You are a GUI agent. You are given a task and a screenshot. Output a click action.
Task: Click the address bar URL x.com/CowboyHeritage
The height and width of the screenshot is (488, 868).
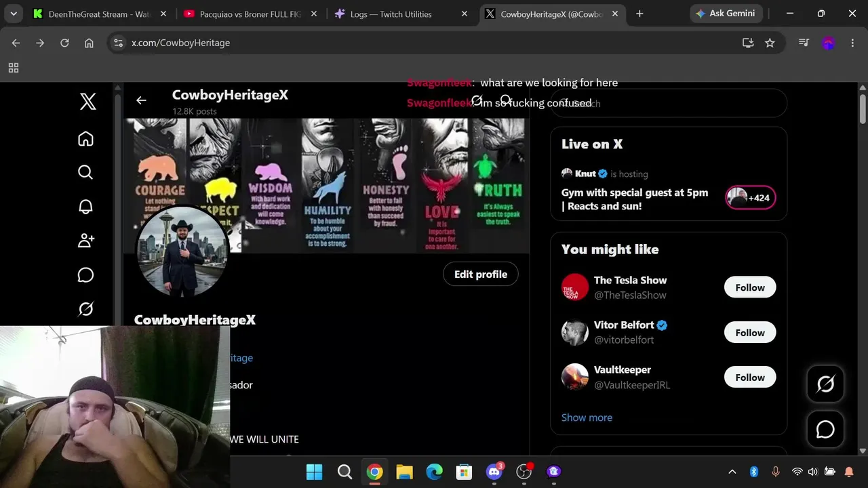point(180,43)
